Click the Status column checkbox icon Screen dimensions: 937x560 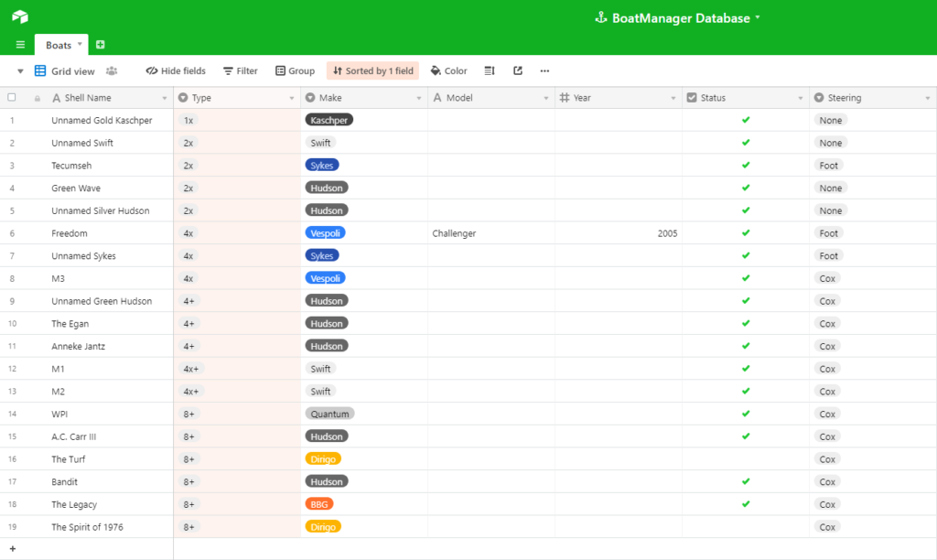pos(692,97)
